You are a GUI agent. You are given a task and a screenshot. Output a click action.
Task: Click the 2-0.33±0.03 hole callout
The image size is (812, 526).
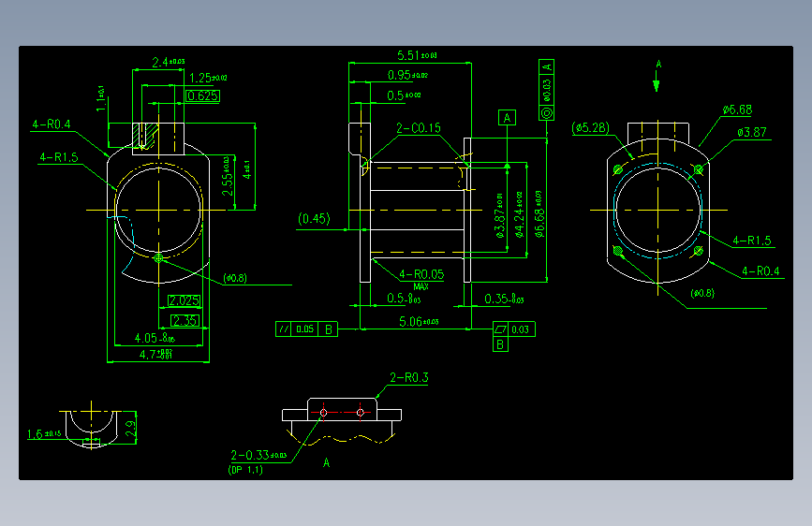point(258,455)
